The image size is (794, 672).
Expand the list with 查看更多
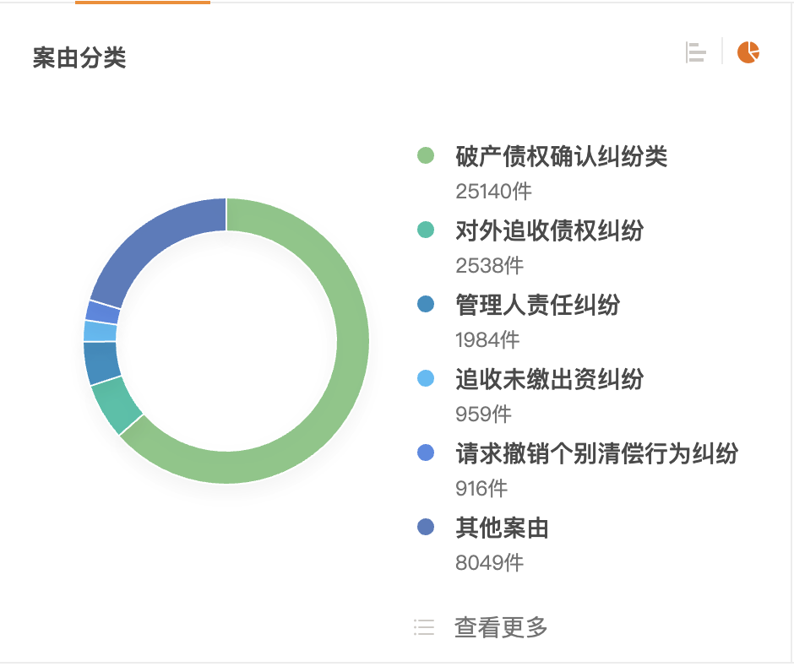click(x=501, y=627)
